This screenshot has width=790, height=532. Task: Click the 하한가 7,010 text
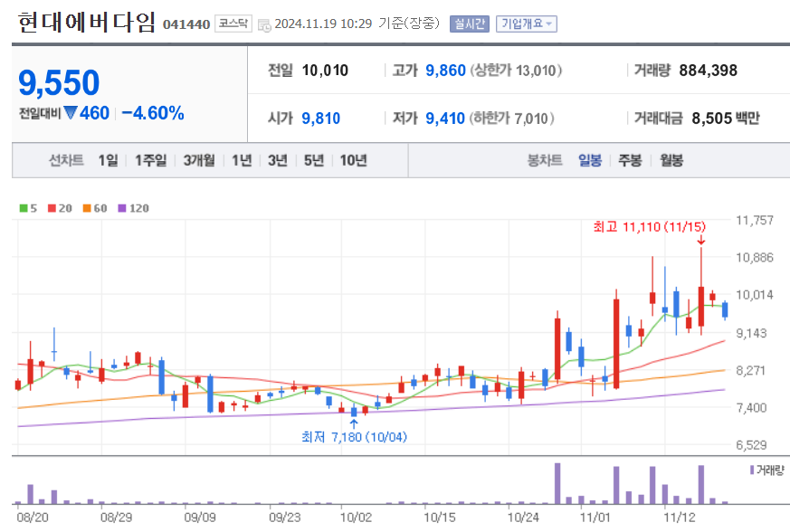click(512, 119)
